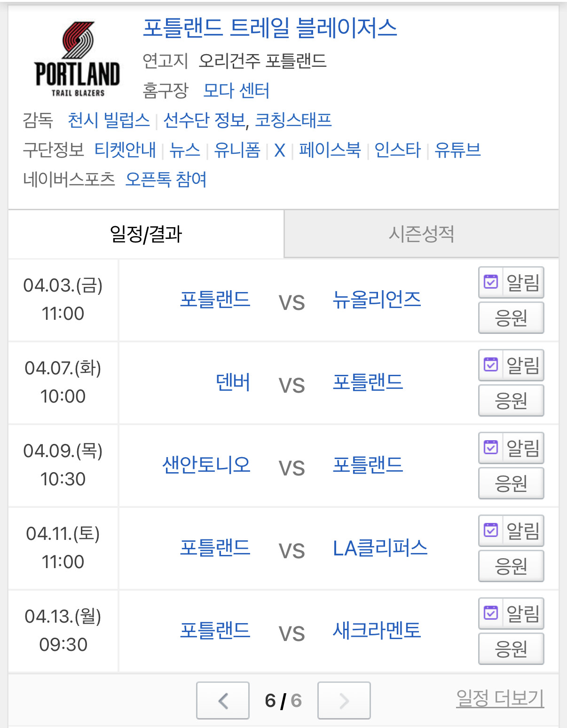567x728 pixels.
Task: Open the 티켓안내 ticket info link
Action: coord(125,150)
